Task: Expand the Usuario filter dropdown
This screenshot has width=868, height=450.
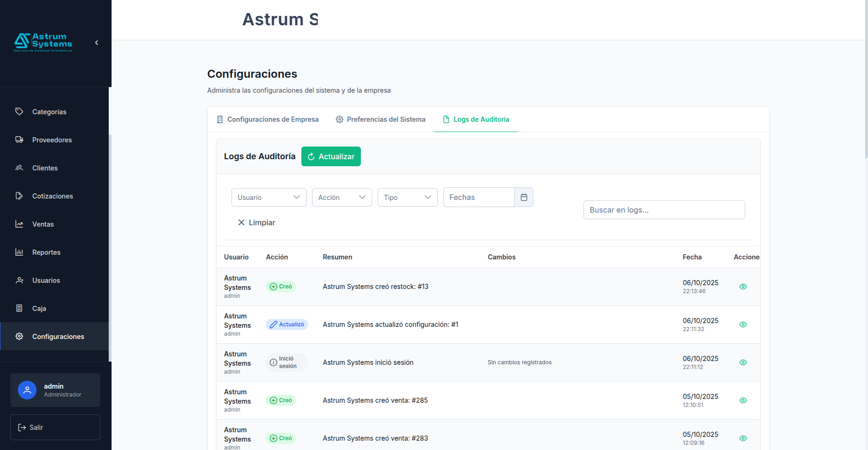Action: [269, 198]
